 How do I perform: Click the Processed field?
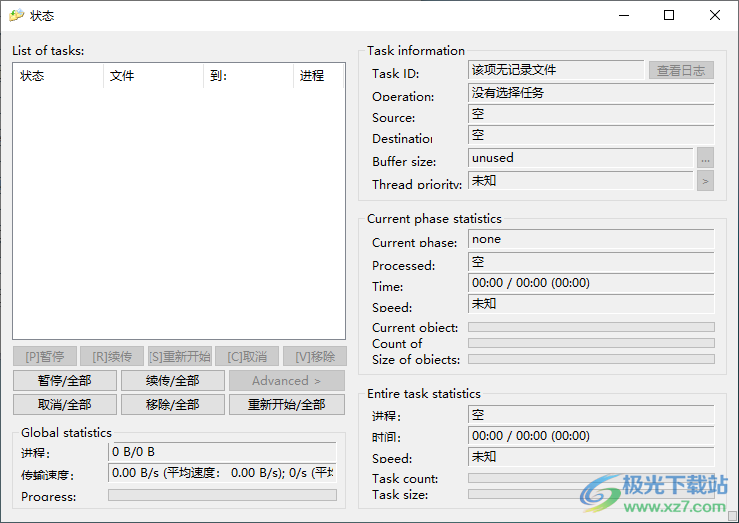pos(591,262)
